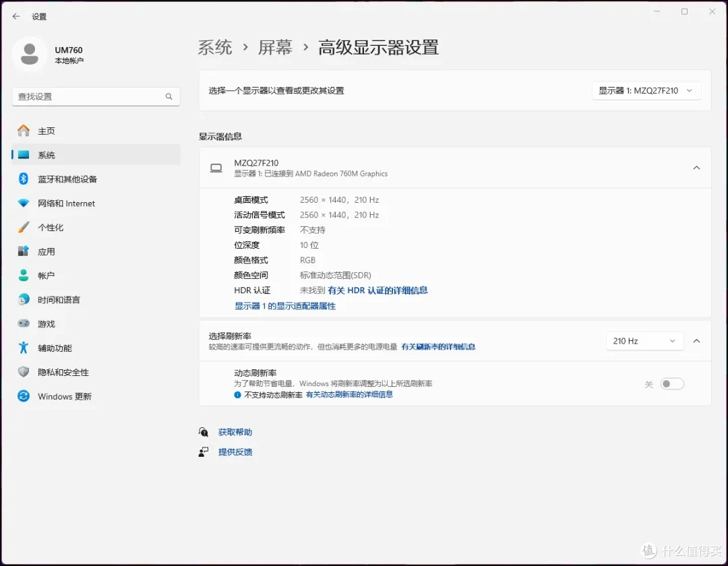Open 应用 settings page
The height and width of the screenshot is (566, 728).
pyautogui.click(x=96, y=251)
